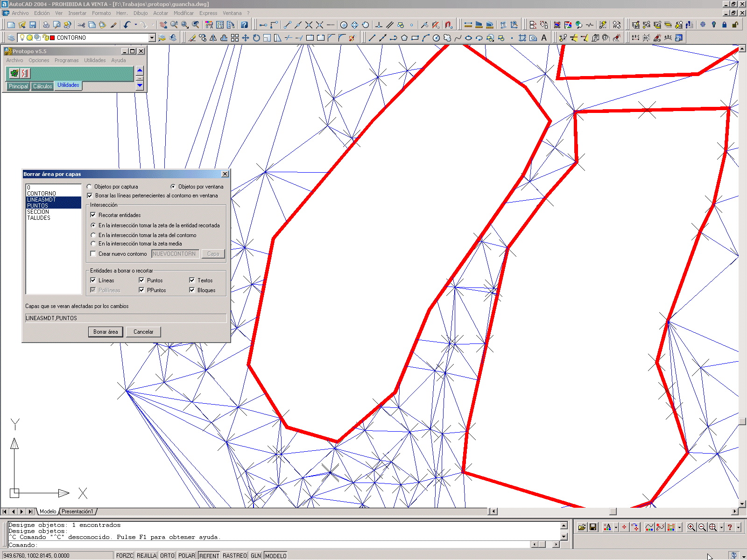The height and width of the screenshot is (560, 747).
Task: Toggle the Líneas checkbox
Action: [x=93, y=280]
